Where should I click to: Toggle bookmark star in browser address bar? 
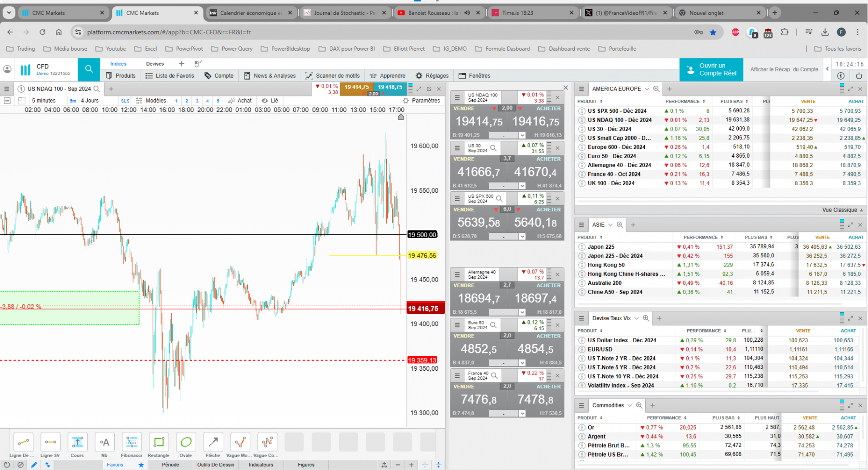(x=713, y=32)
